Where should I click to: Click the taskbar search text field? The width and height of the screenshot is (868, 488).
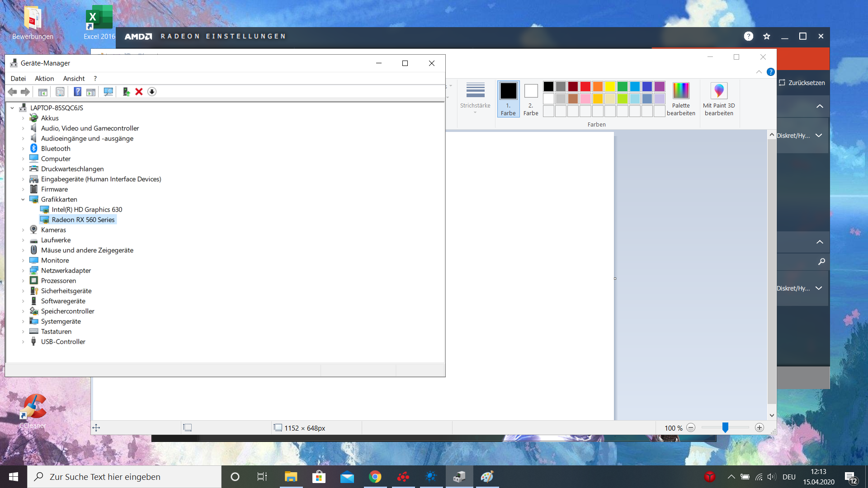coord(124,477)
